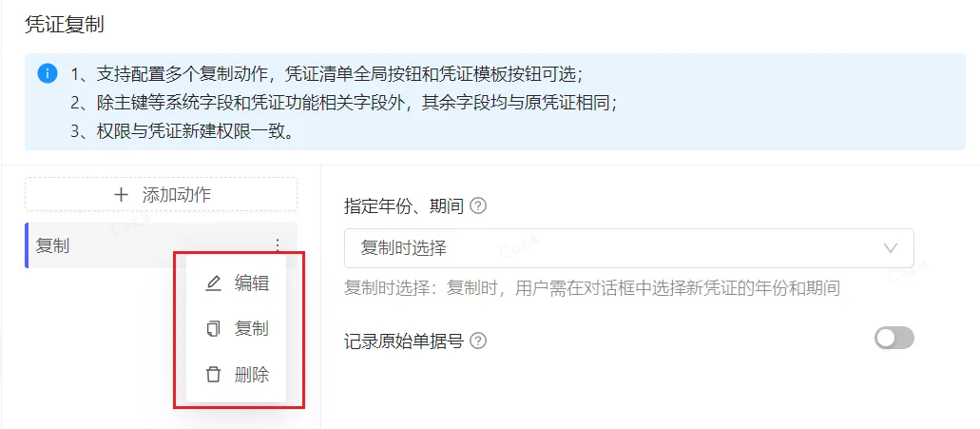Click the pencil icon beside 编辑
The image size is (980, 429).
tap(214, 283)
